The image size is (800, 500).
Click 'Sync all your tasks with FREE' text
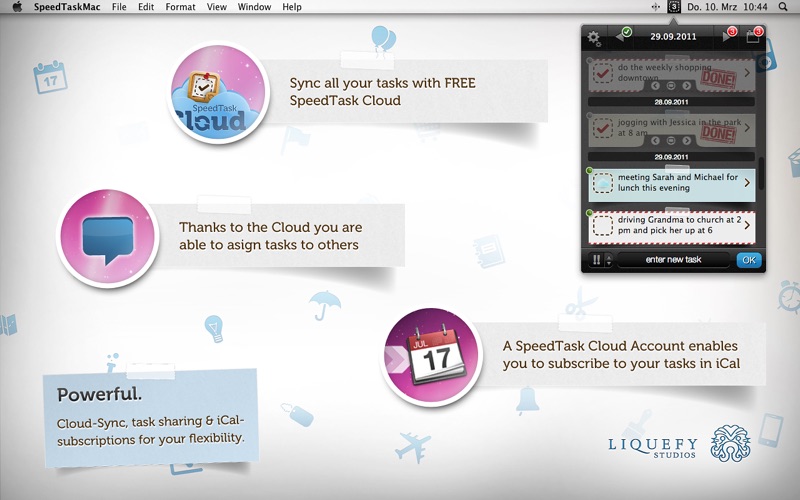tap(383, 83)
